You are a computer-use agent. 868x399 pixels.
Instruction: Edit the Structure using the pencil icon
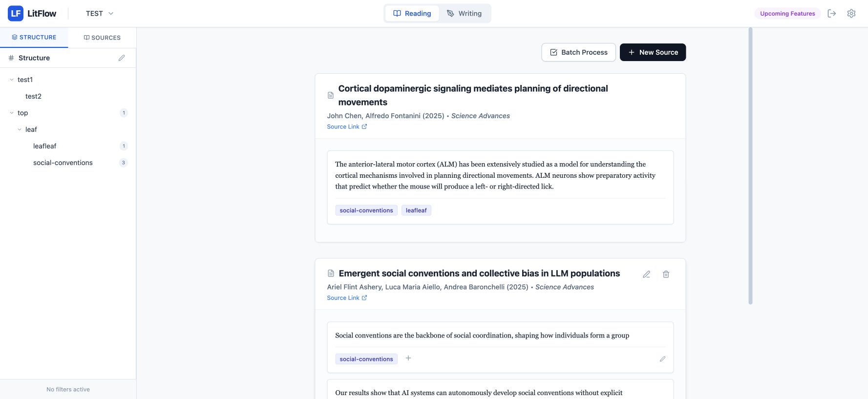(122, 58)
